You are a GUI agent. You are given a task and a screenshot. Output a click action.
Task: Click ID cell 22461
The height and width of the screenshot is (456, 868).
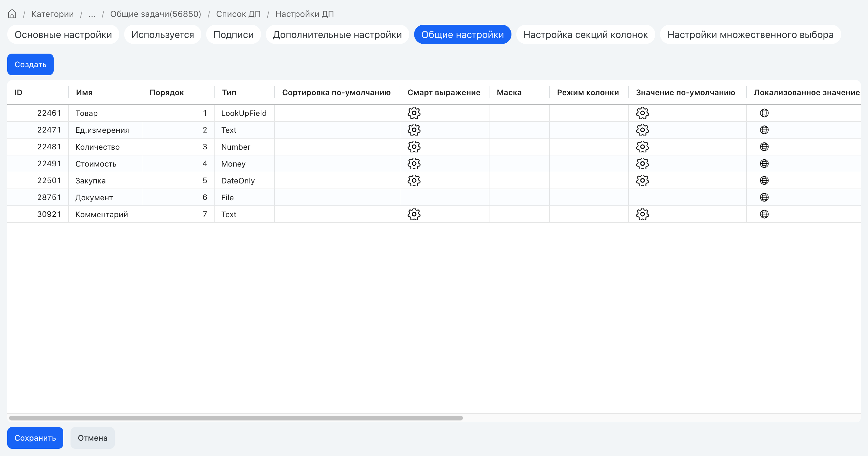pyautogui.click(x=38, y=113)
